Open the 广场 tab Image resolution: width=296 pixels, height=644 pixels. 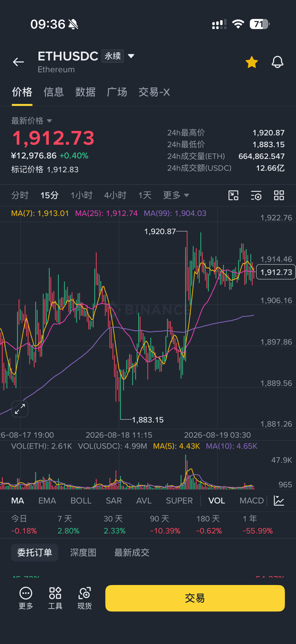coord(117,92)
